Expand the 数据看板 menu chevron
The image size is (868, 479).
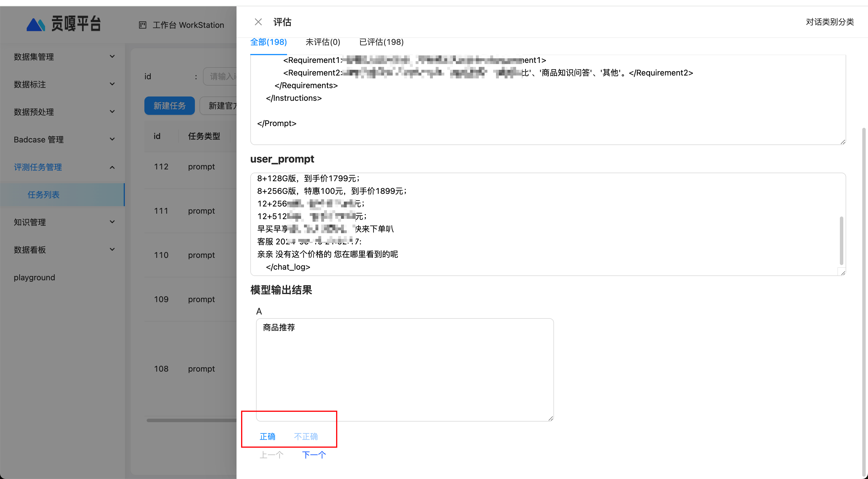[112, 250]
